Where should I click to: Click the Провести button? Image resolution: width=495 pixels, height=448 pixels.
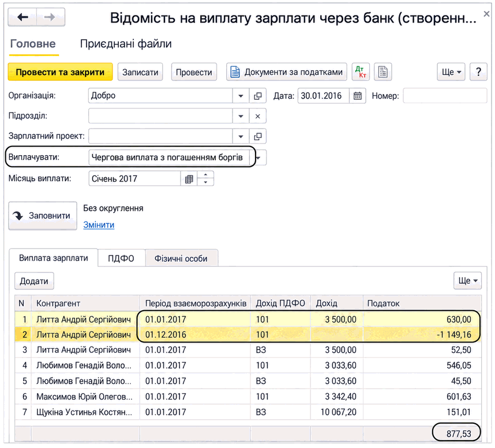[194, 72]
